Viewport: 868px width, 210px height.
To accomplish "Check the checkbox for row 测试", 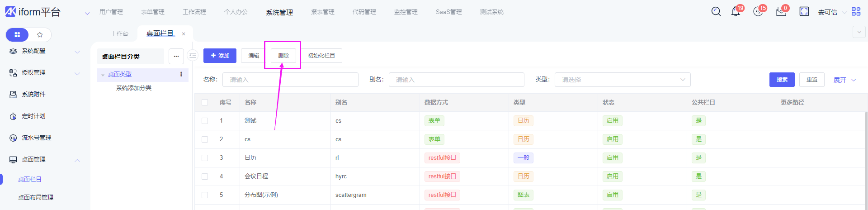I will (205, 121).
